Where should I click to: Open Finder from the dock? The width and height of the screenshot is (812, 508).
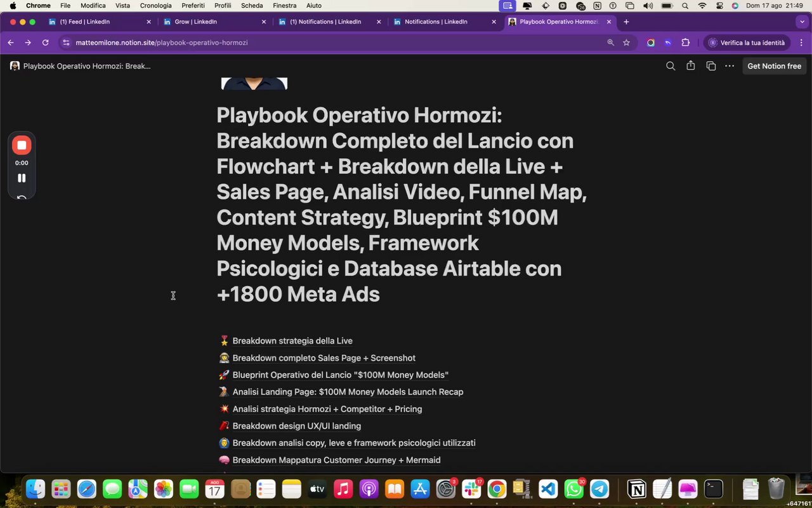point(36,489)
